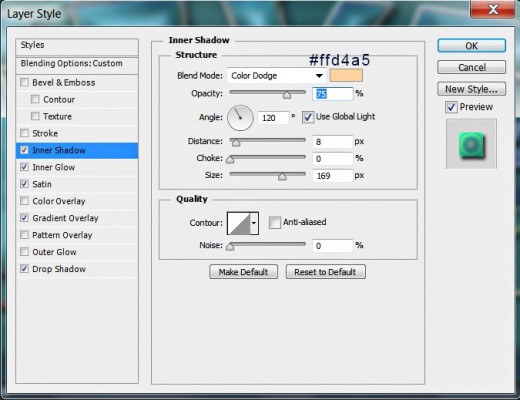
Task: Click Make Default button
Action: click(x=243, y=272)
